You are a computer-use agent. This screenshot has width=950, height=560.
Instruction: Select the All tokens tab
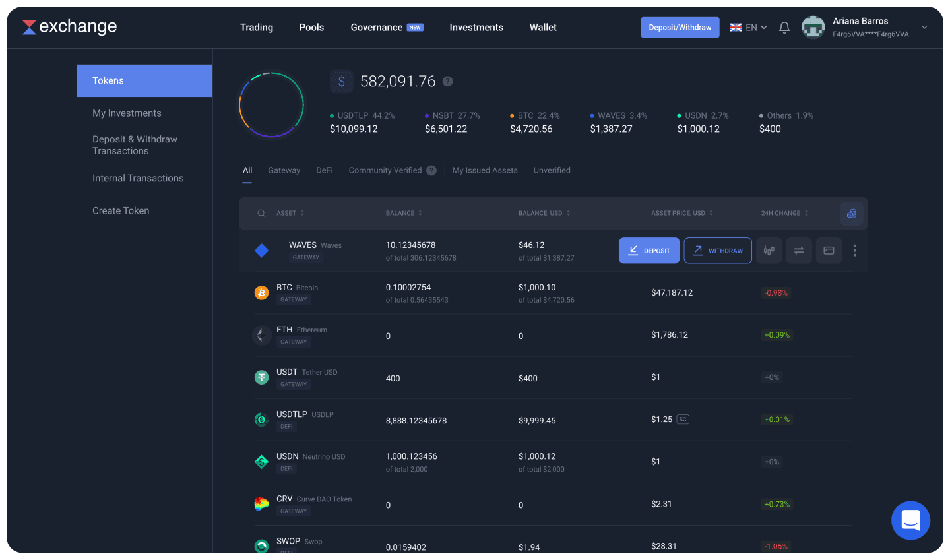pyautogui.click(x=247, y=170)
